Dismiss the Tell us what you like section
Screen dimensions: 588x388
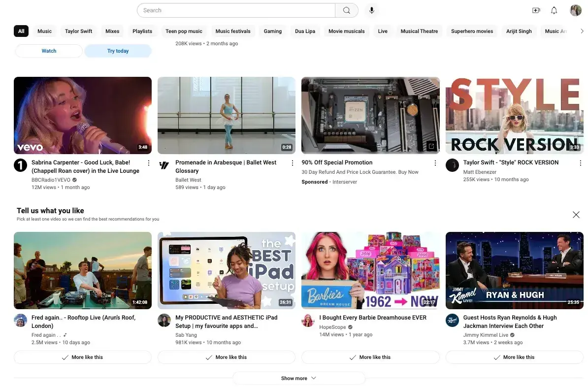click(x=576, y=214)
